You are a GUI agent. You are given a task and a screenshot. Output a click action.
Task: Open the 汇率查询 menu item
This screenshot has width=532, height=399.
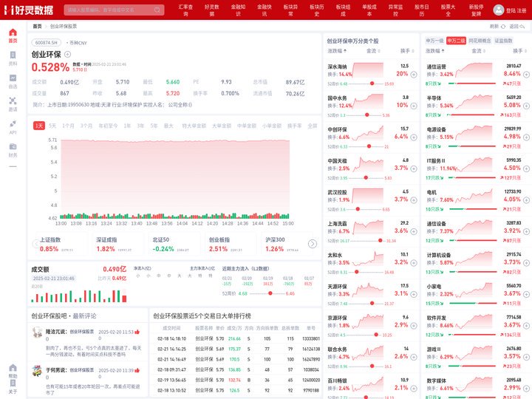[185, 10]
